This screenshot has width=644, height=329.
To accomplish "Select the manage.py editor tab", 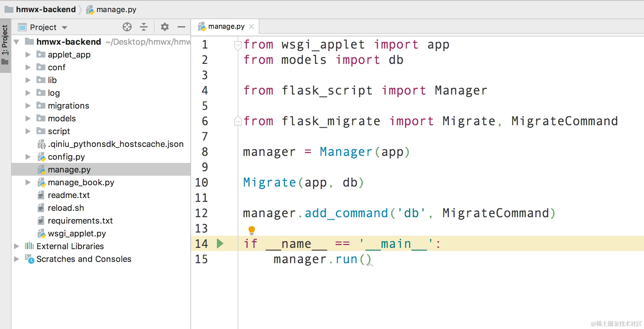I will (x=225, y=27).
